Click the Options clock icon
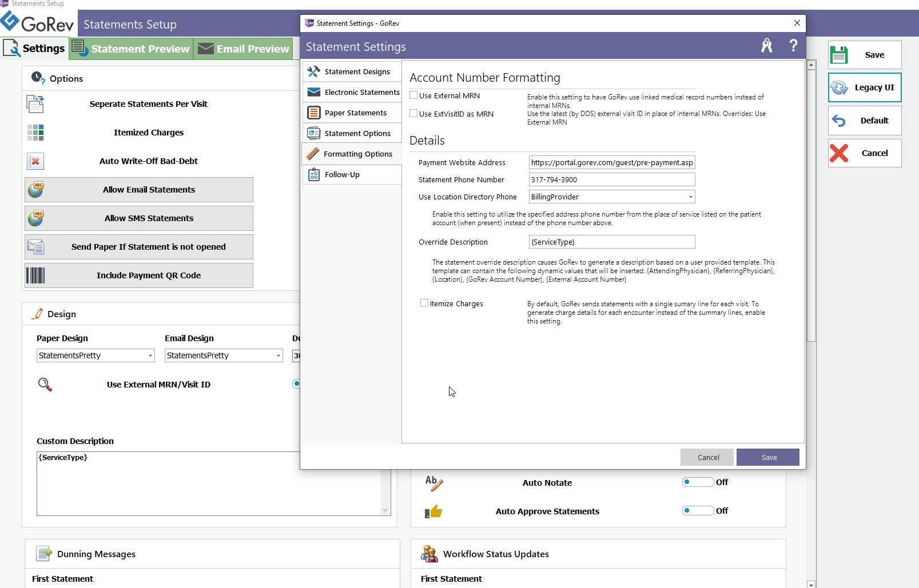The width and height of the screenshot is (919, 588). [x=38, y=78]
